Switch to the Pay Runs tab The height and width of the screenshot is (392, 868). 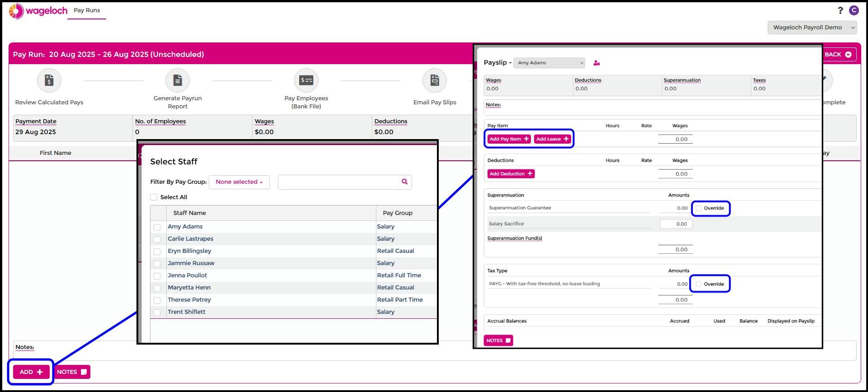coord(87,10)
